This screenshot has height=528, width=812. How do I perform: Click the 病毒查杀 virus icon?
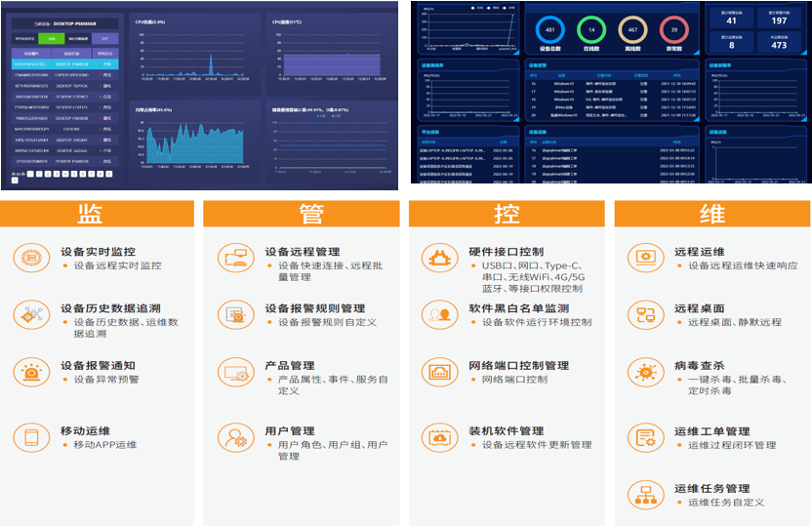(x=644, y=372)
